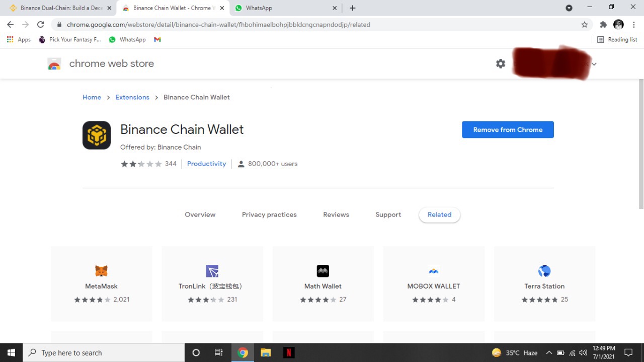Close the Binance Dual-Chain tab
This screenshot has height=362, width=644.
pos(109,8)
